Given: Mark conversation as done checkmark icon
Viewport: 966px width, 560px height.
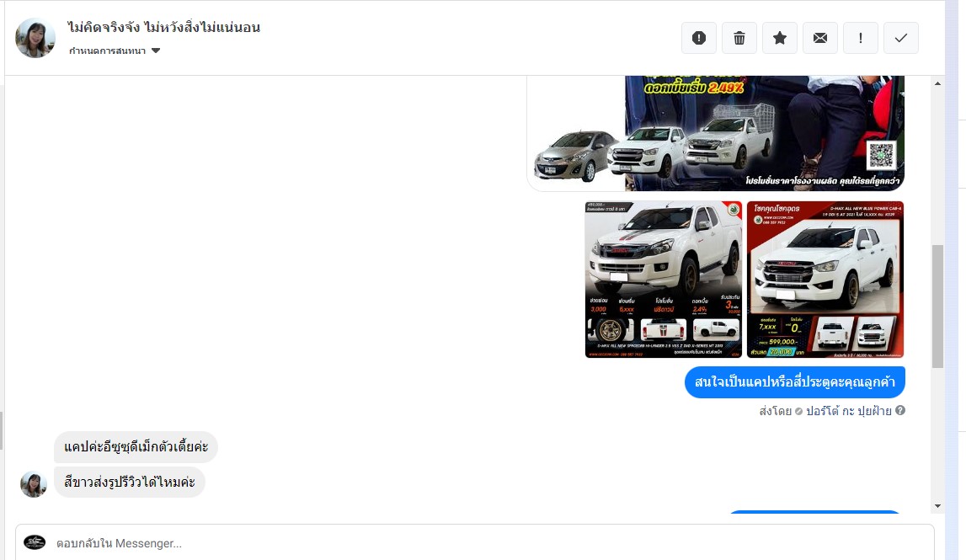Looking at the screenshot, I should 900,38.
